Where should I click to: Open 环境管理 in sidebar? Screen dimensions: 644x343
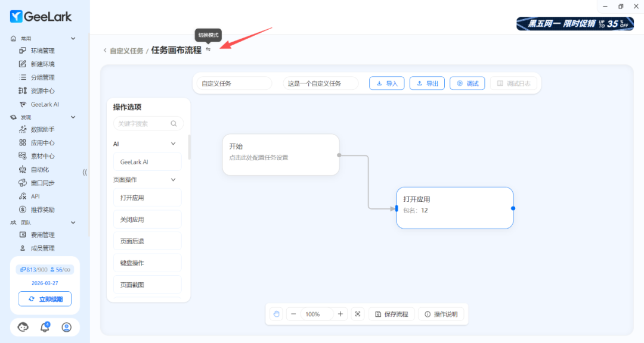(x=42, y=51)
